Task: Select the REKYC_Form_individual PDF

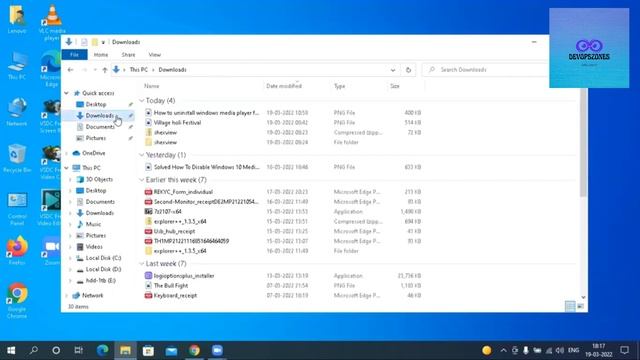Action: (x=183, y=192)
